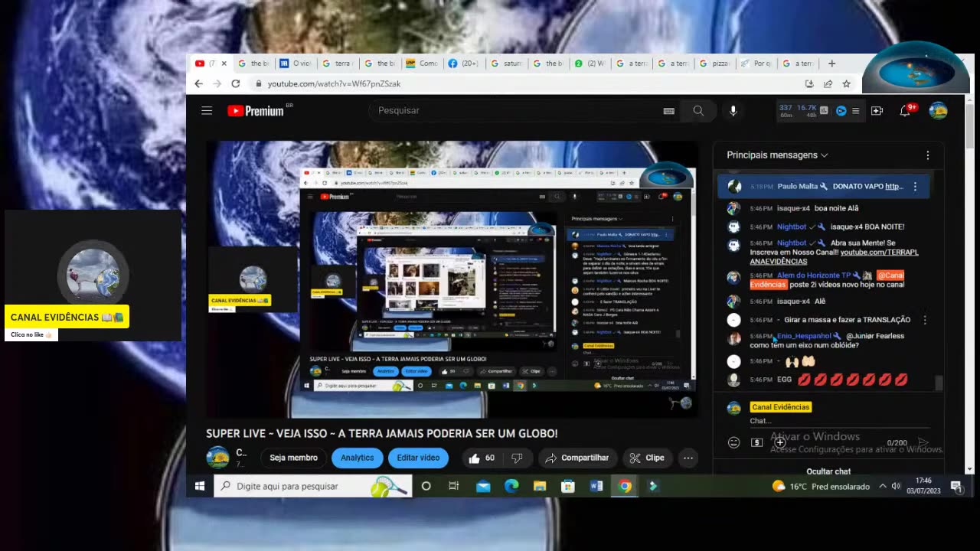The height and width of the screenshot is (551, 980).
Task: Switch to the 'Como' browser tab
Action: coord(421,64)
